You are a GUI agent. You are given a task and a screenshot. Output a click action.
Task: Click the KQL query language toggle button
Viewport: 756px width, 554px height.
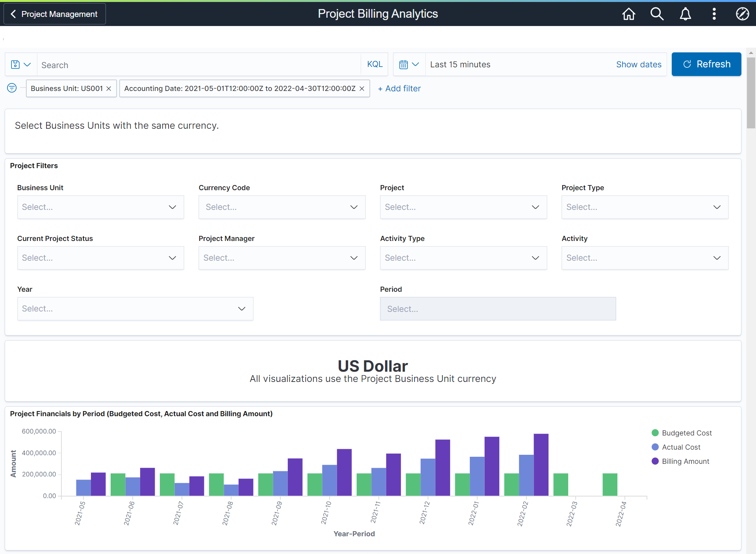(374, 65)
